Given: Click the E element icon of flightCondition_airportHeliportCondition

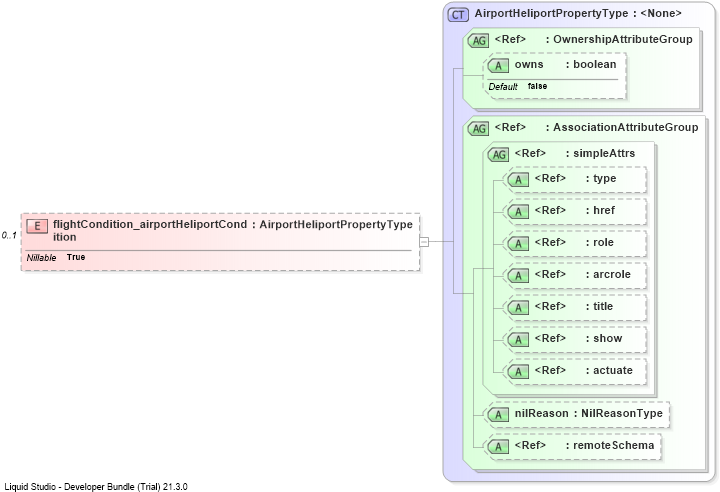Looking at the screenshot, I should (x=37, y=226).
